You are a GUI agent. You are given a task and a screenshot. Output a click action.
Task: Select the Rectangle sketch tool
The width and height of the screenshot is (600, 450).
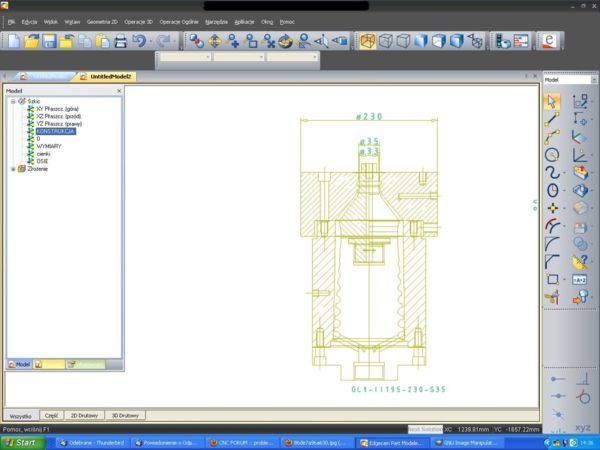click(552, 279)
